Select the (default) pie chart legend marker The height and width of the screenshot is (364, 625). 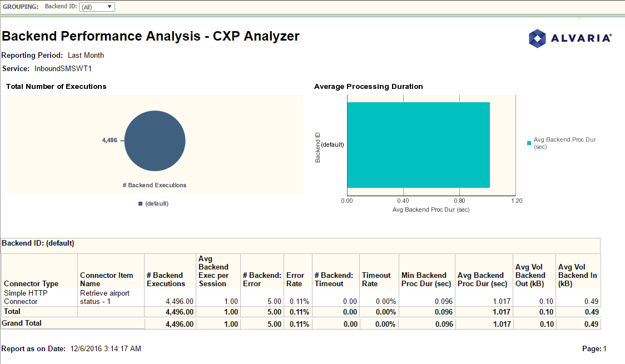(140, 203)
